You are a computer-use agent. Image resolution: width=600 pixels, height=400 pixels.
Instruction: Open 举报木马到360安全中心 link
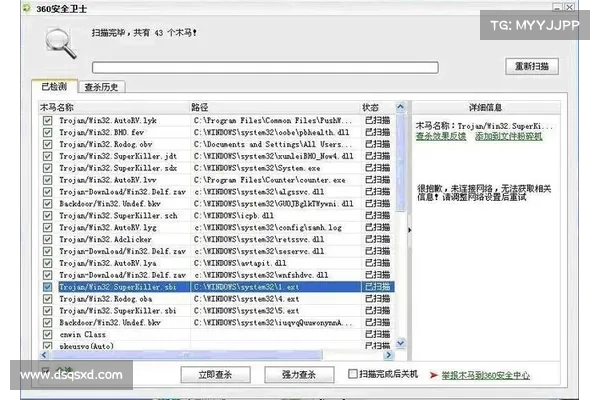click(486, 376)
